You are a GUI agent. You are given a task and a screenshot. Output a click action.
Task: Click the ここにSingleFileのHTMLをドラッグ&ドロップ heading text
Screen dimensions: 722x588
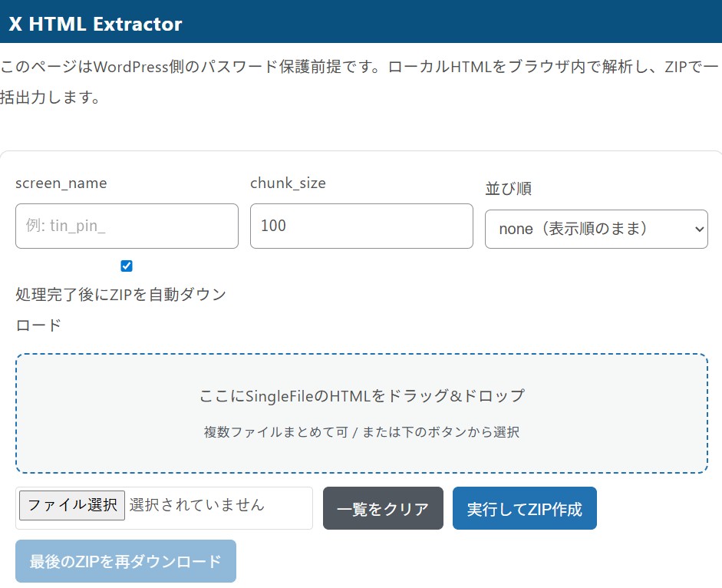tap(361, 396)
